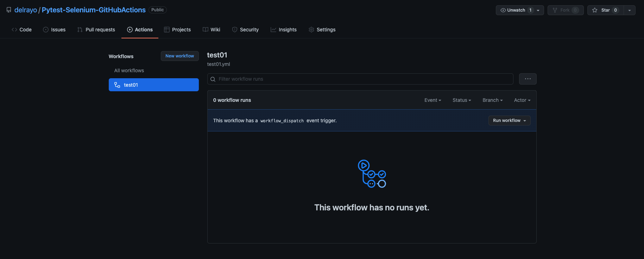Expand the Run workflow dropdown button
The width and height of the screenshot is (644, 259).
coord(510,121)
